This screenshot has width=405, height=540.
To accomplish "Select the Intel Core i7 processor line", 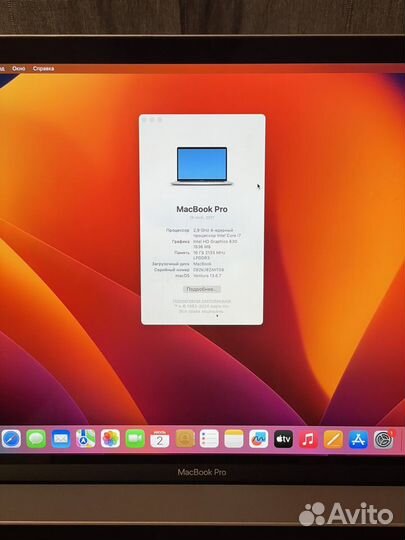I will coord(217,236).
